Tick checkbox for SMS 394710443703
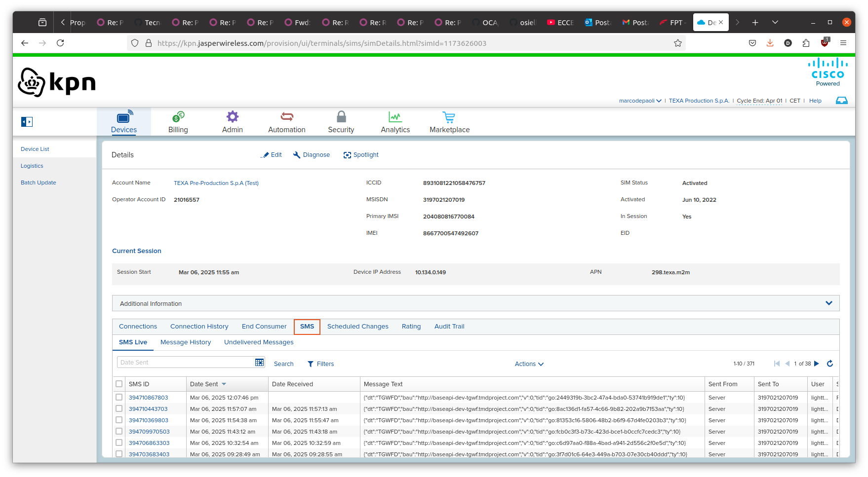The image size is (868, 477). tap(119, 408)
